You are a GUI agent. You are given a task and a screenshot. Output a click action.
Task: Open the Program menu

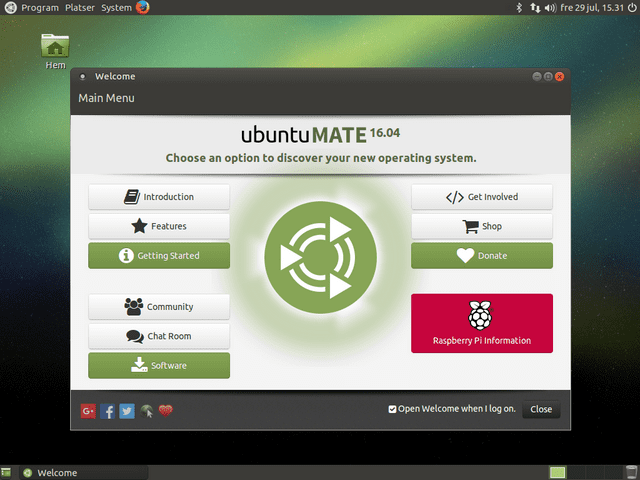(x=40, y=7)
